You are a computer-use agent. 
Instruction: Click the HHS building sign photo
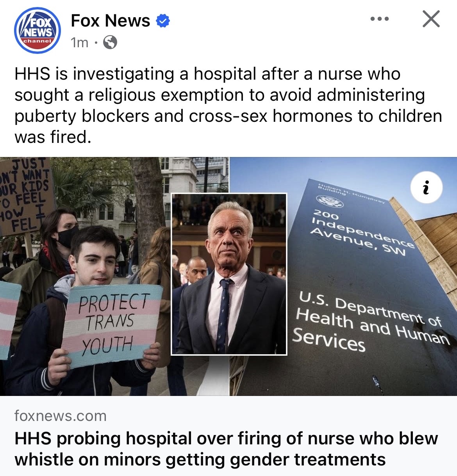[343, 276]
